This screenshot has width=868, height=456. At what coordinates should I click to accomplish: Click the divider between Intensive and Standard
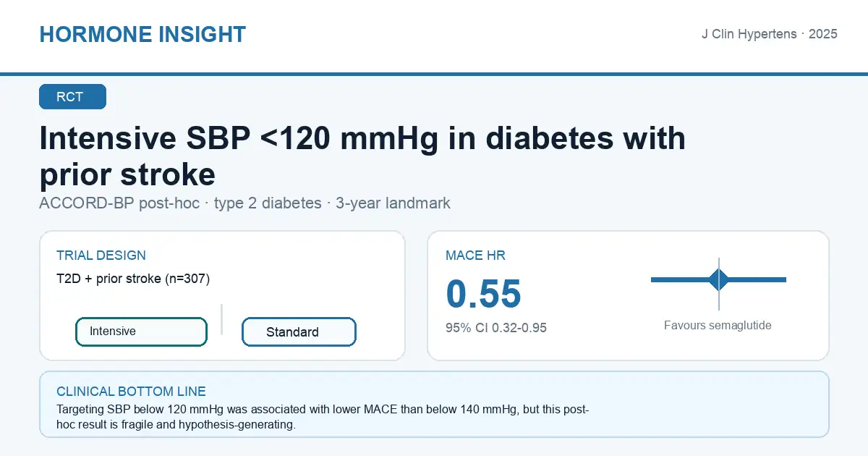pos(221,319)
